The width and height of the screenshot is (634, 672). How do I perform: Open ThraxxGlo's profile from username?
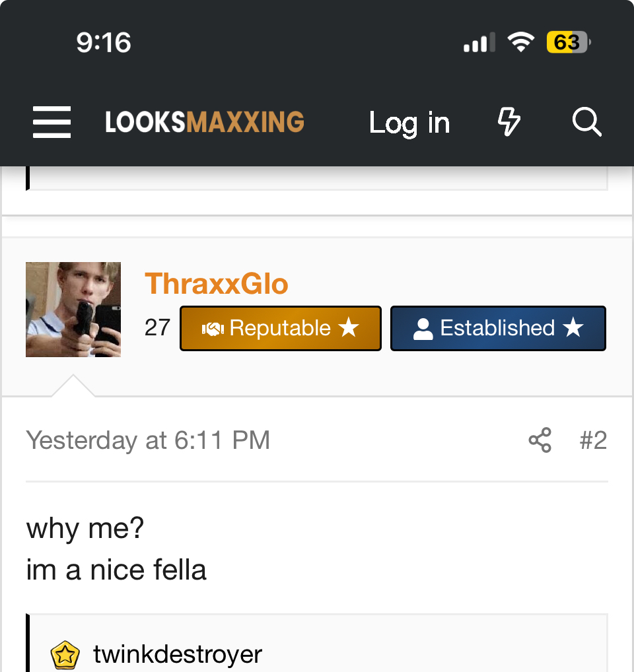tap(217, 284)
